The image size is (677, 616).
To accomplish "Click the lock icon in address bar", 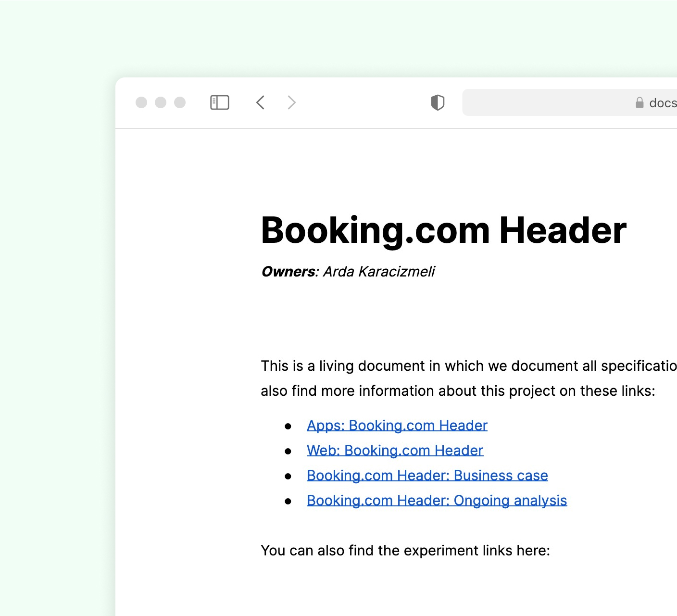I will pos(639,102).
